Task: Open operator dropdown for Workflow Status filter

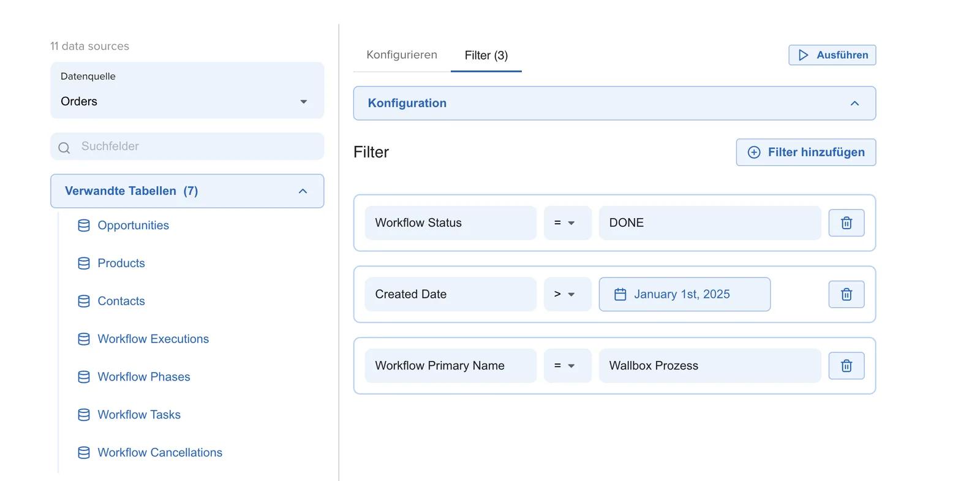Action: 567,223
